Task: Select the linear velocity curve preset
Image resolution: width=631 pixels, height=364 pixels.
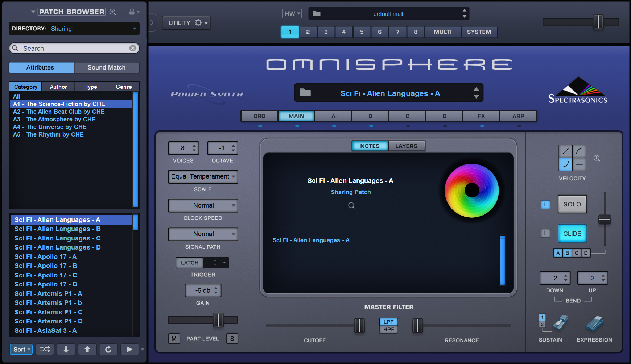Action: point(566,151)
